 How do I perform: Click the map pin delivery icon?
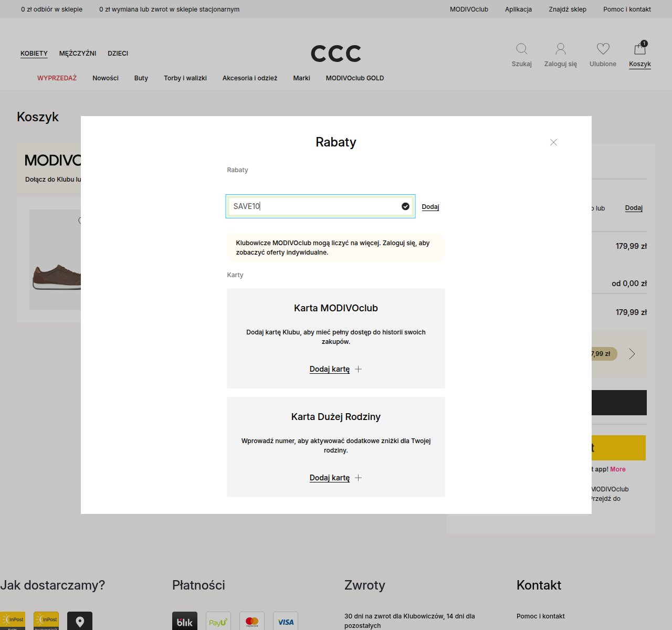80,621
